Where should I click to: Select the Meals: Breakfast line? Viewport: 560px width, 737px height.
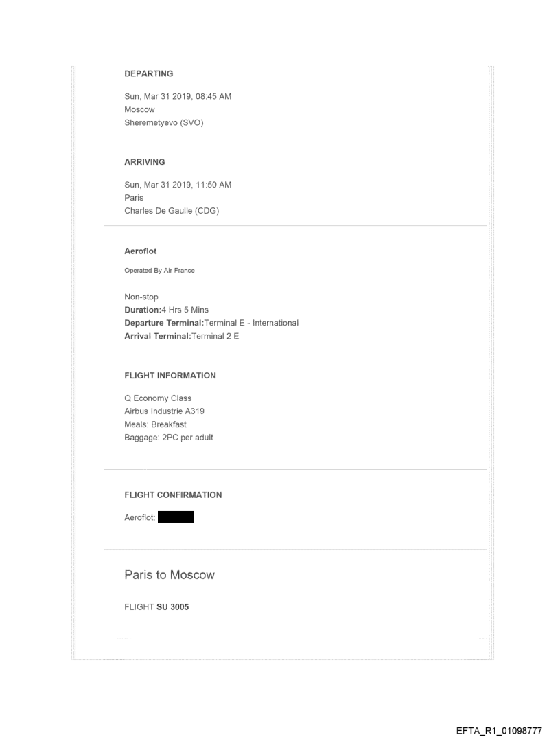point(155,424)
